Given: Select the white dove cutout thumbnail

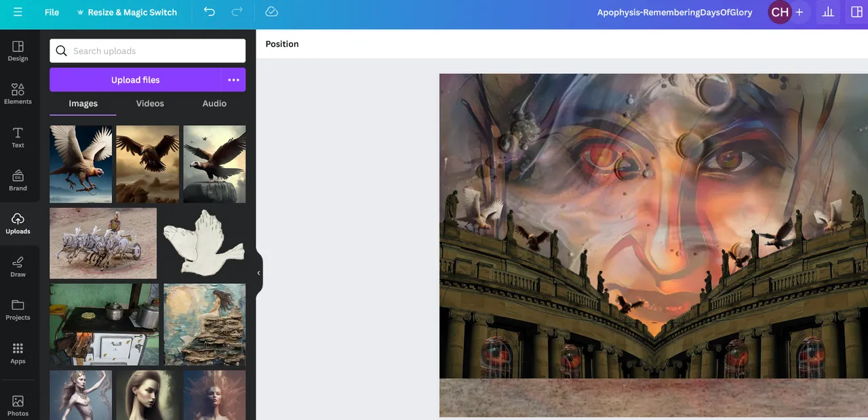Looking at the screenshot, I should pos(203,243).
